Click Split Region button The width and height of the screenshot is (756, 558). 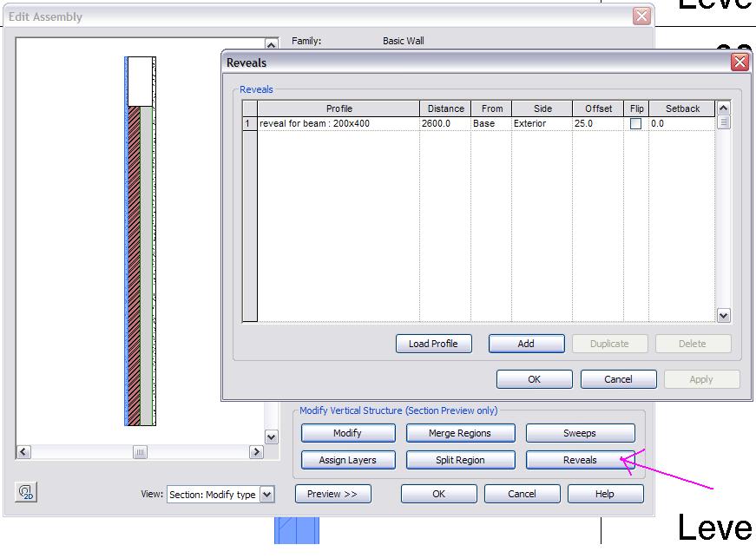460,460
